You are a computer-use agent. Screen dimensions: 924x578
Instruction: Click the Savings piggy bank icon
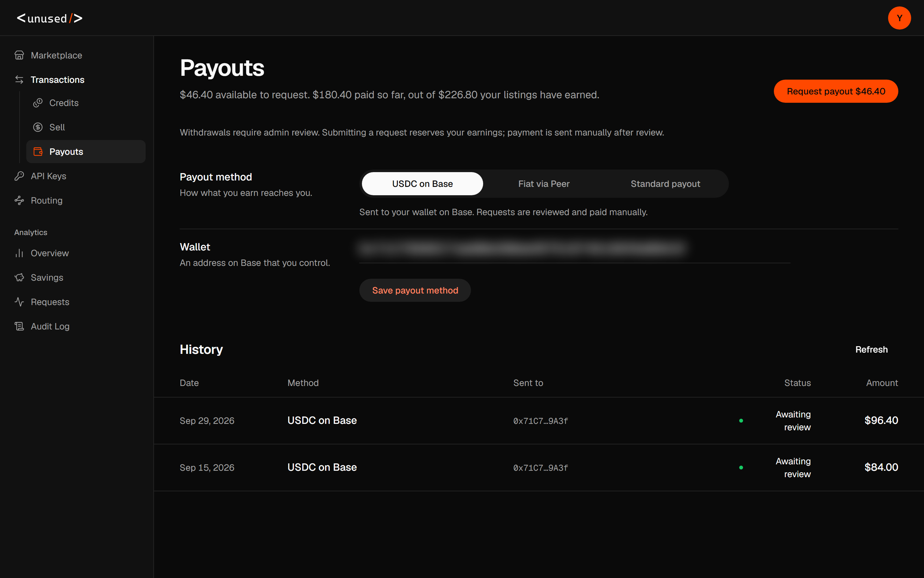pos(19,278)
